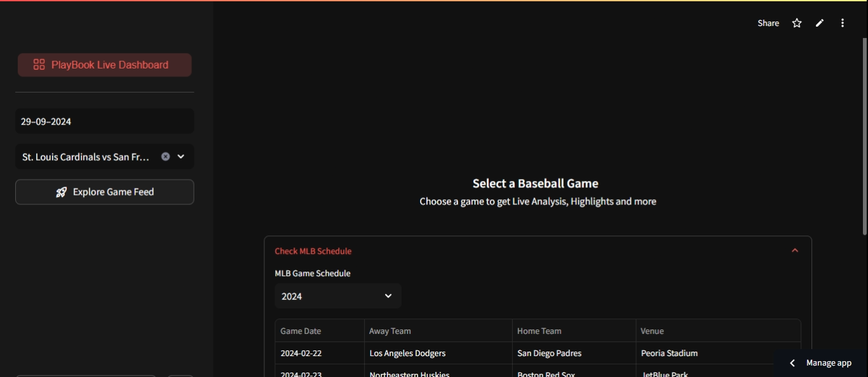The width and height of the screenshot is (868, 377).
Task: Click the Explore Game Feed button
Action: (x=105, y=192)
